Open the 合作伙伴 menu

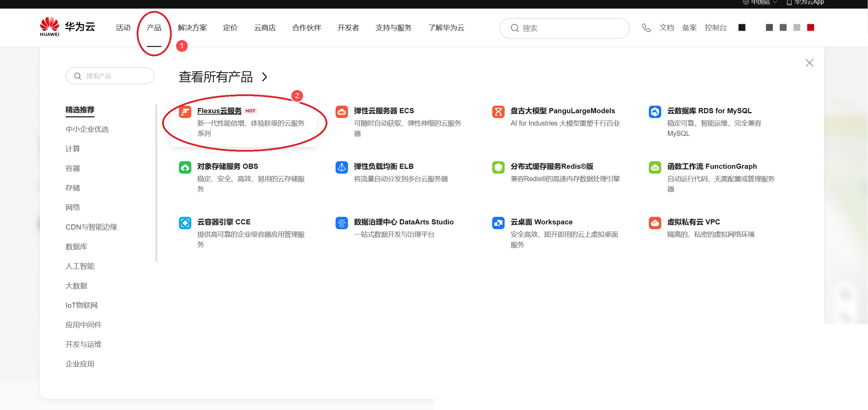307,28
